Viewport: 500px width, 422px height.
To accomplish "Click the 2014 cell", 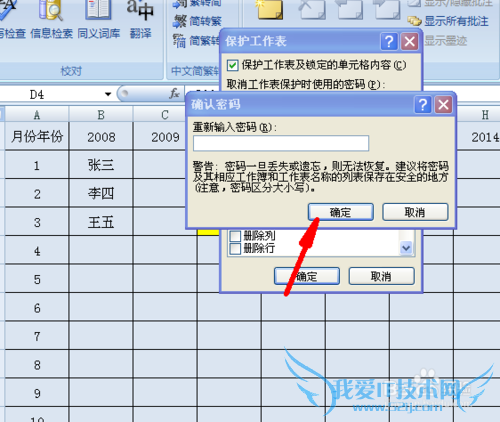I will pyautogui.click(x=479, y=136).
